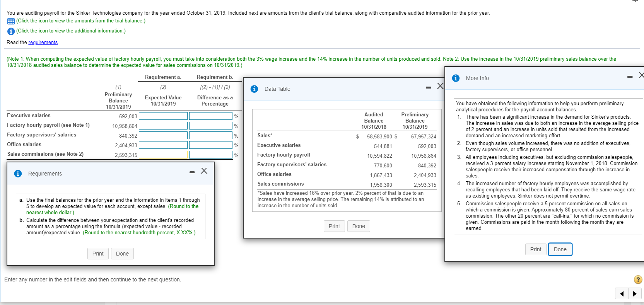Image resolution: width=644 pixels, height=305 pixels.
Task: Minimize the Data Table popup
Action: [x=428, y=88]
